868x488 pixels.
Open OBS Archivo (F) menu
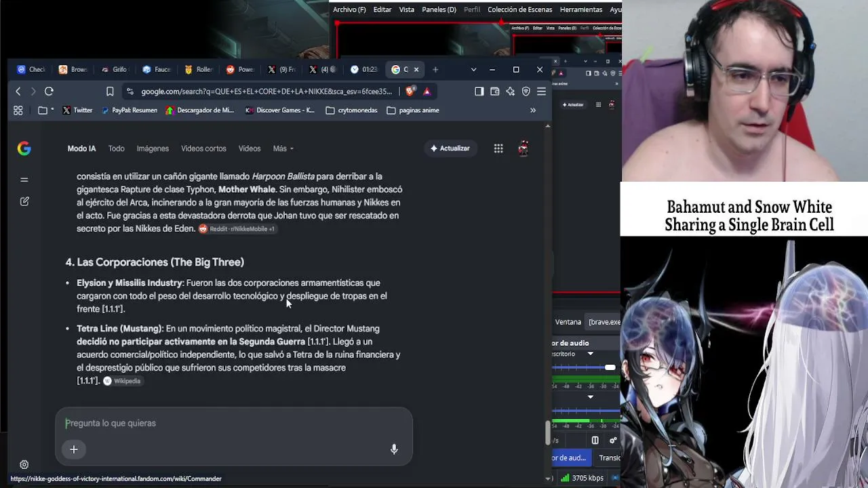349,9
